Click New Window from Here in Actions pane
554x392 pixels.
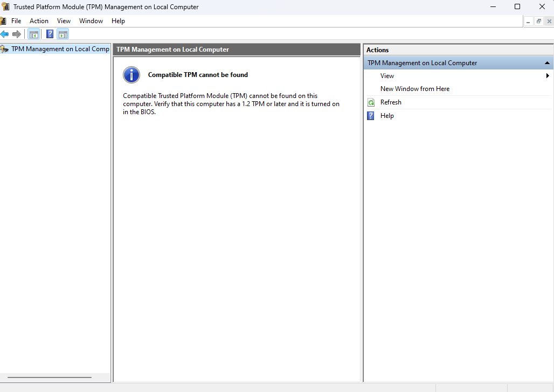415,88
